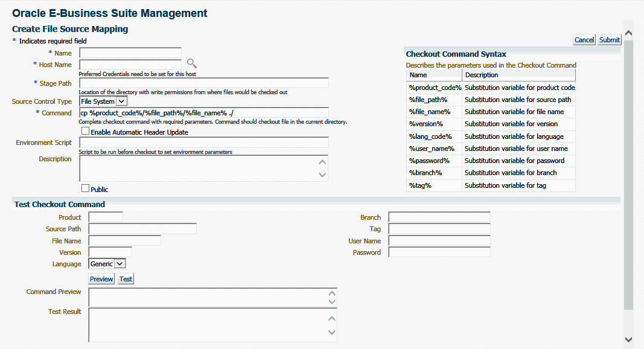Click 'Substitution variable for tag' text
This screenshot has width=644, height=349.
click(x=505, y=185)
